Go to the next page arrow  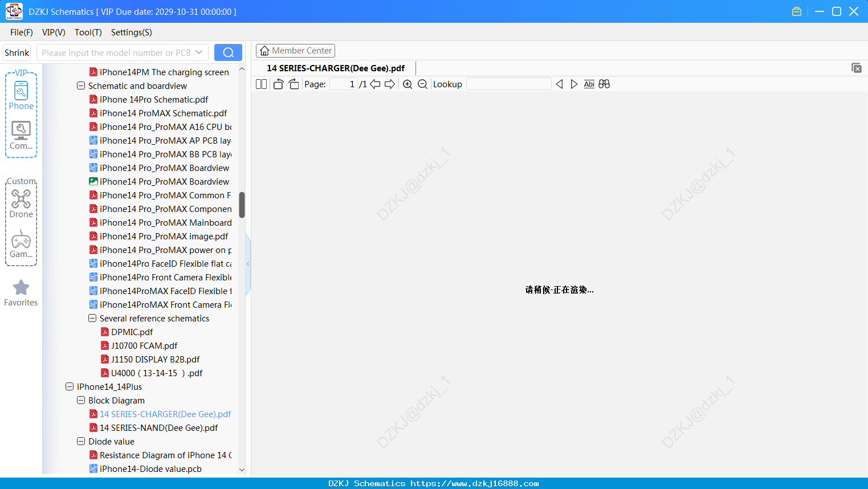(390, 84)
